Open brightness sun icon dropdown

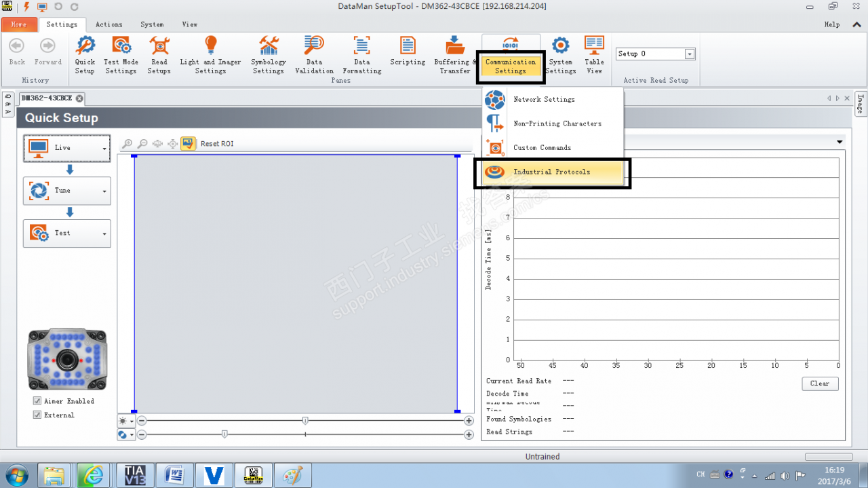132,421
